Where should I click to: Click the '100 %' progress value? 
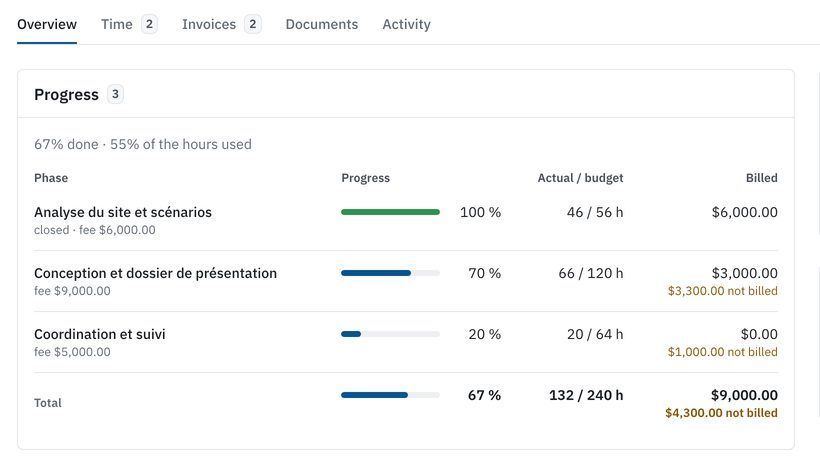click(480, 212)
